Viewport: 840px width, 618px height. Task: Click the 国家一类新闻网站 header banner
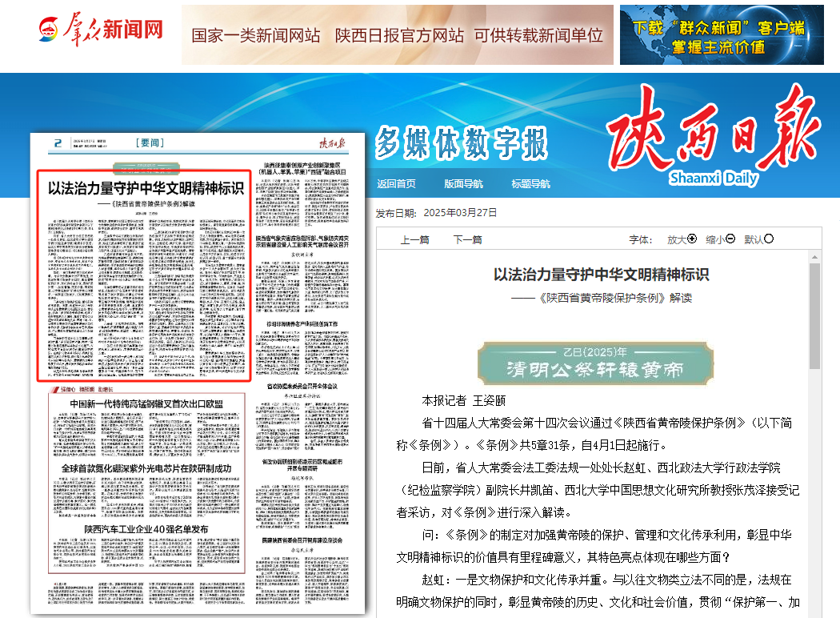click(397, 35)
